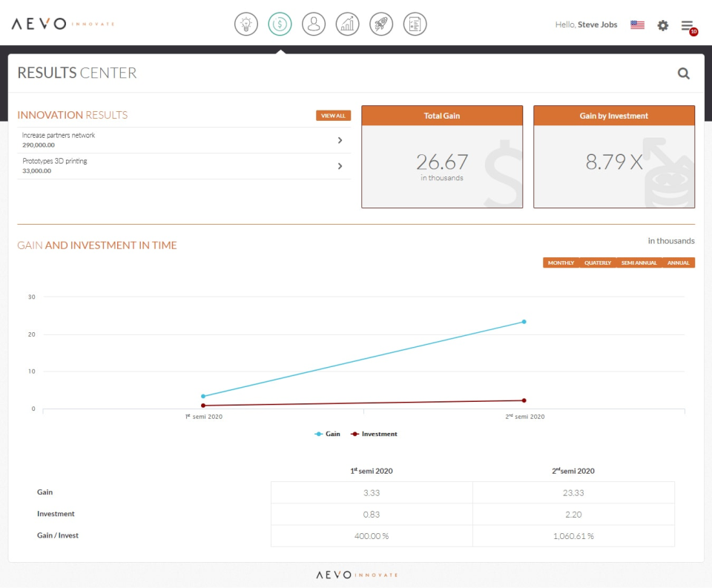Click the Gain data point for 2nd semi 2020
The image size is (712, 588).
524,322
